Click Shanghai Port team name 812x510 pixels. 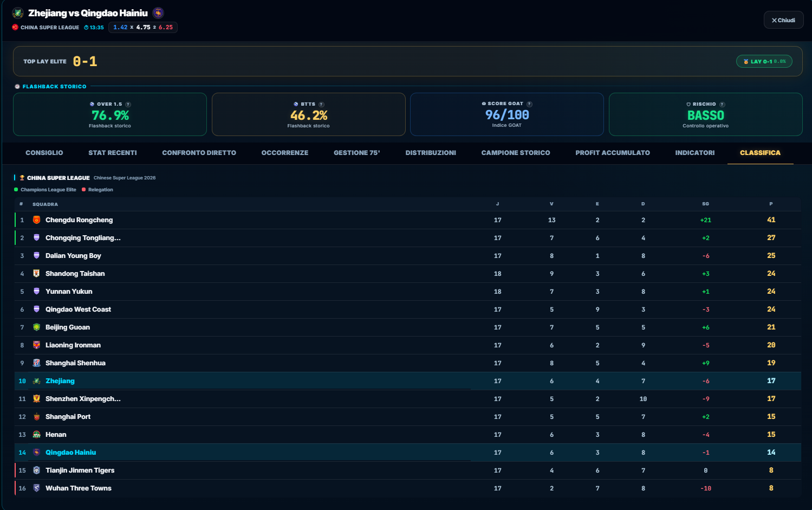[68, 417]
